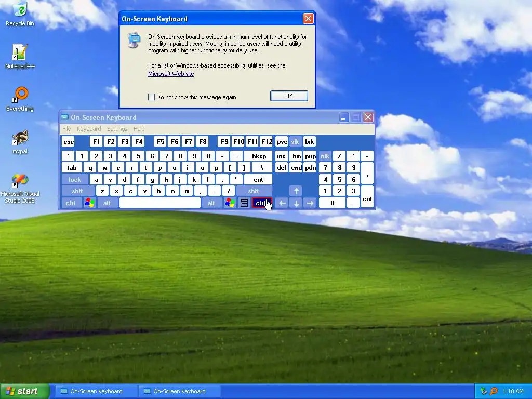The height and width of the screenshot is (399, 532).
Task: Click the up arrow key
Action: point(296,191)
